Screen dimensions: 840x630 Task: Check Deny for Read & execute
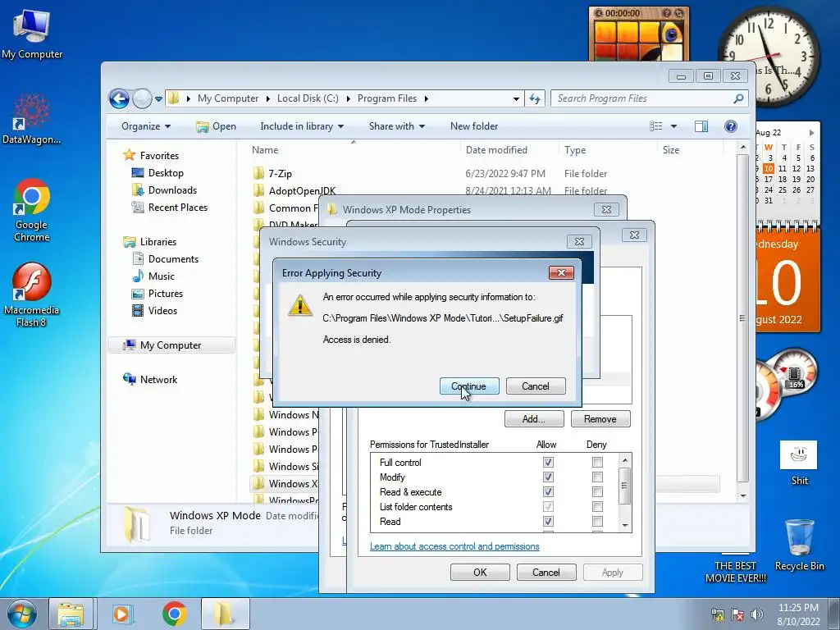tap(597, 492)
